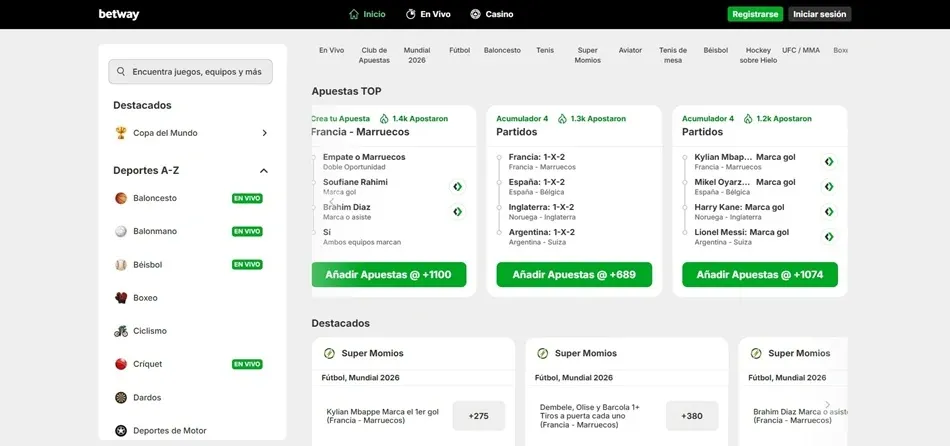Select the Tenis tab
Screen dimensions: 950x446
coord(545,50)
